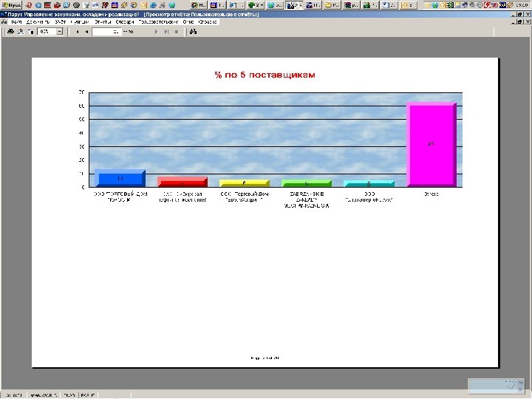Viewport: 532px width, 399px height.
Task: Click the red teapot quick launch icon
Action: (x=57, y=5)
